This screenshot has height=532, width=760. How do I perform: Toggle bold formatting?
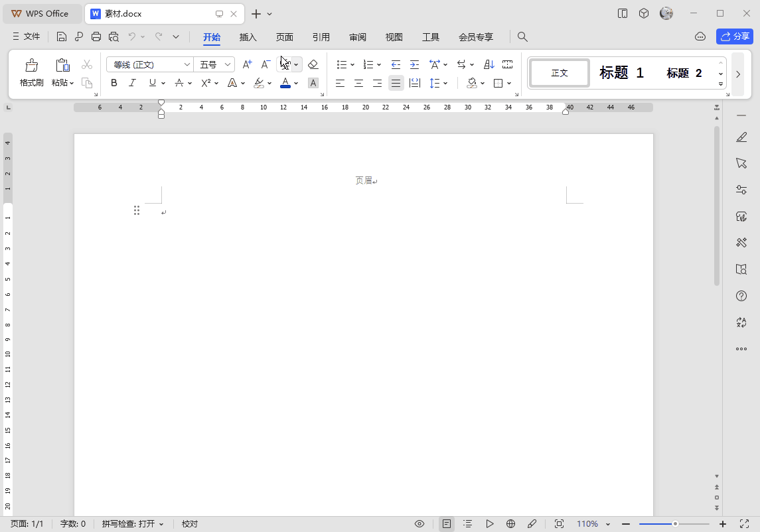[114, 83]
